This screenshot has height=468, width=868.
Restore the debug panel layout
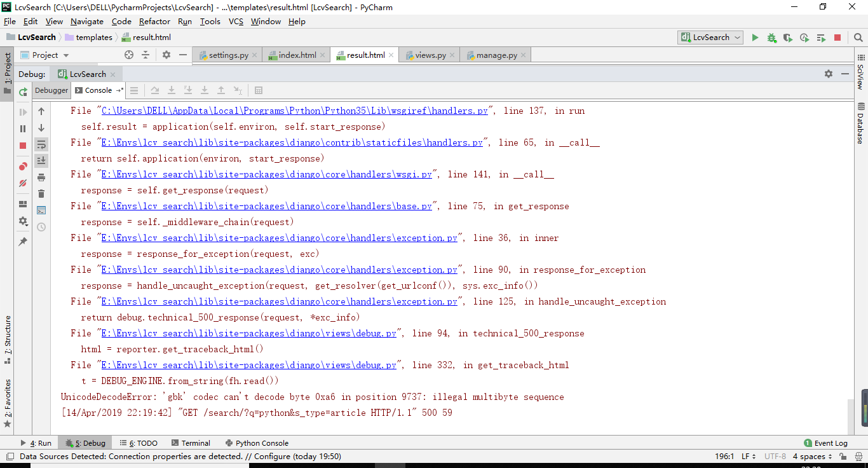(24, 204)
